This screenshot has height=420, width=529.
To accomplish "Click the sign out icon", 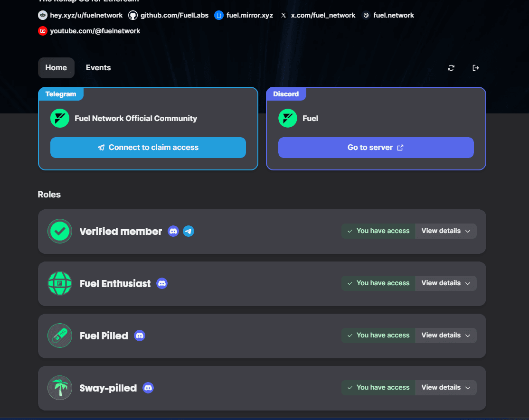I will pos(476,68).
